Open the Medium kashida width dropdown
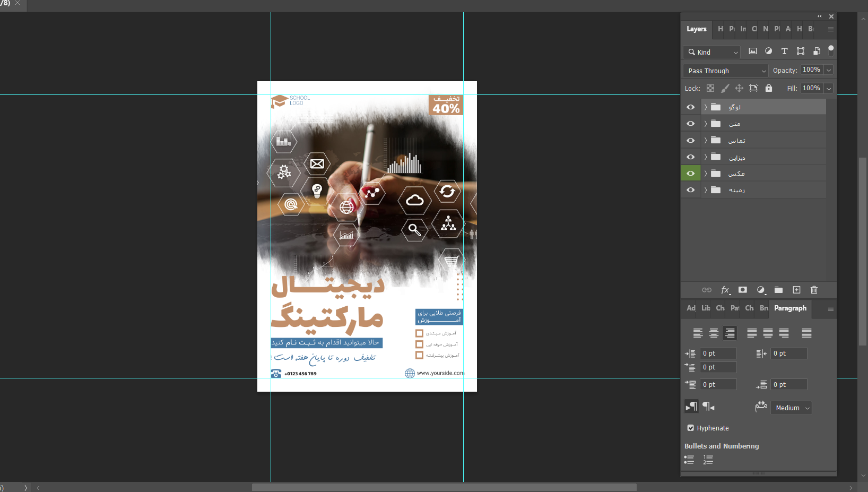Image resolution: width=868 pixels, height=492 pixels. click(791, 408)
